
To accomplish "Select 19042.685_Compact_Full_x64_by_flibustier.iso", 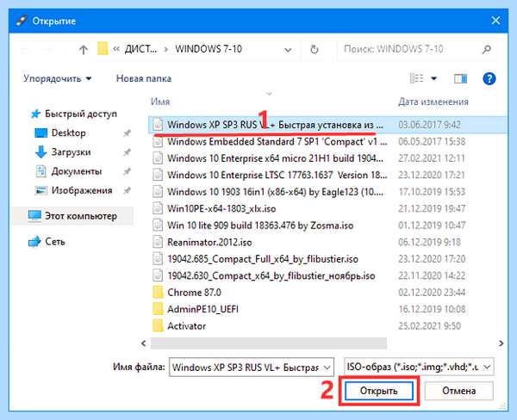I will coord(263,259).
